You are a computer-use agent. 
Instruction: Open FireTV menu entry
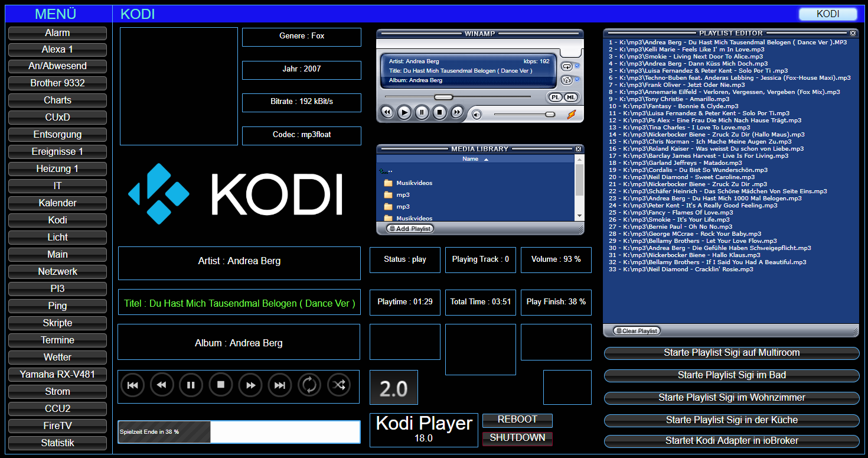(57, 425)
